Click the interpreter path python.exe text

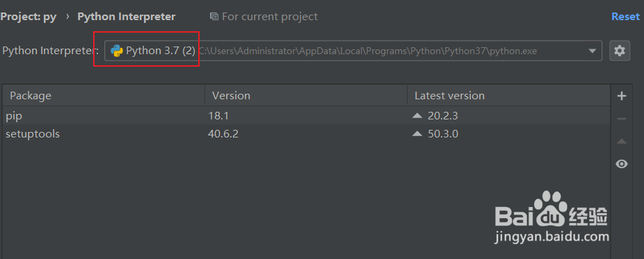pos(368,51)
